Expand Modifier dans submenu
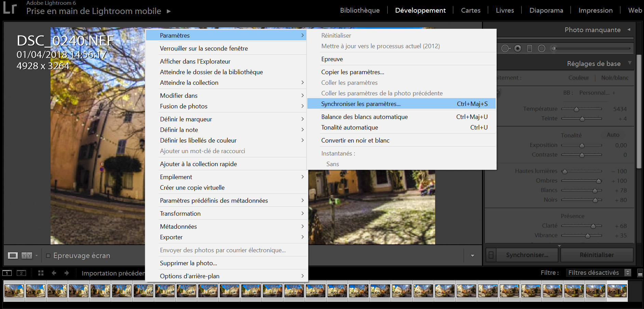 [x=226, y=96]
